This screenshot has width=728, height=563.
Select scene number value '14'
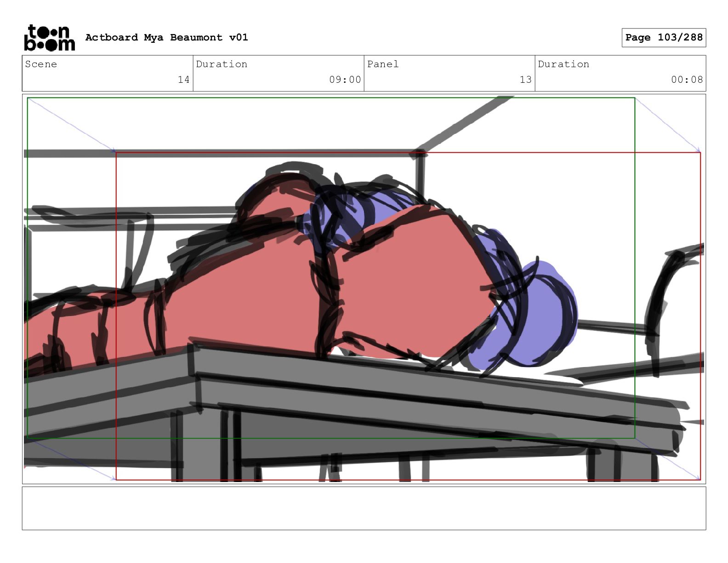click(x=184, y=80)
